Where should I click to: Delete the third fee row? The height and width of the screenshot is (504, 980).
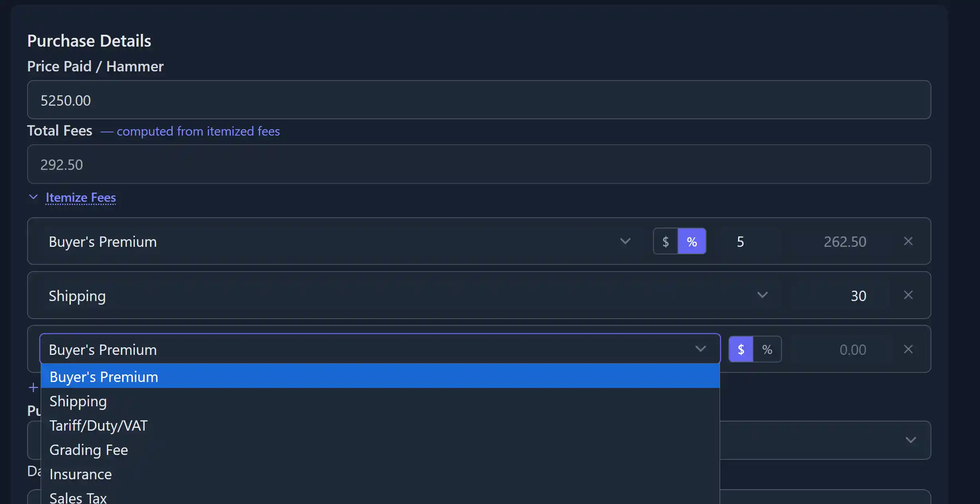(908, 349)
